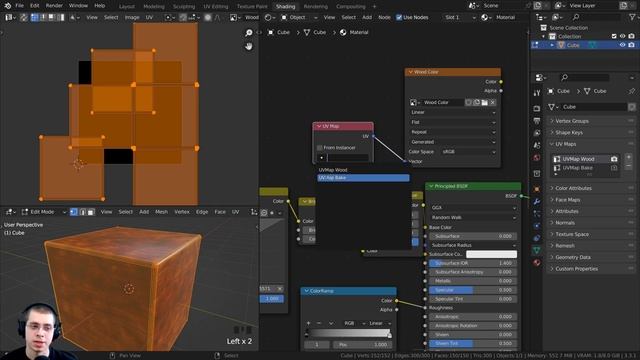Open Repeat extension dropdown in Wood Color node
The height and width of the screenshot is (360, 640).
[x=453, y=132]
